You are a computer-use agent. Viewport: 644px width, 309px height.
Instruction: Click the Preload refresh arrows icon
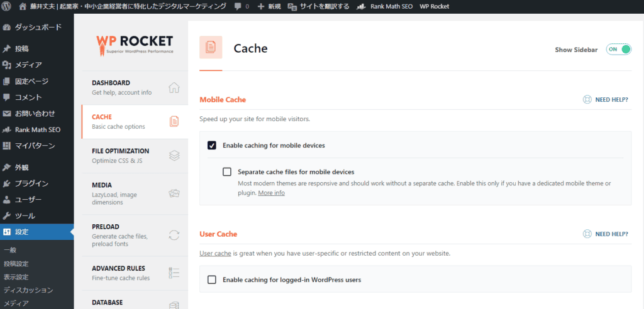(x=174, y=235)
